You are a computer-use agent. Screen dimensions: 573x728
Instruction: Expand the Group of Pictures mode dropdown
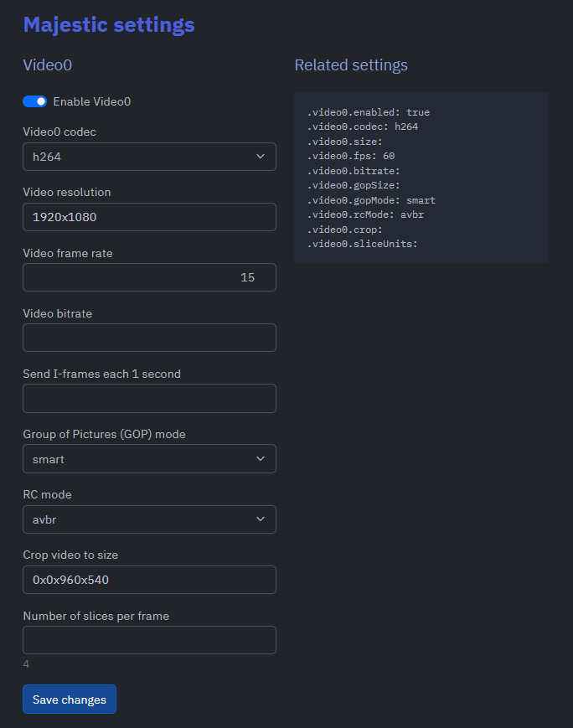(x=149, y=459)
